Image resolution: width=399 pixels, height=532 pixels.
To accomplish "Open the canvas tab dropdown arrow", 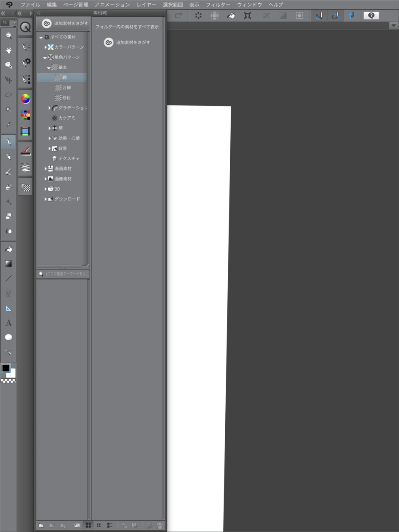I will click(394, 26).
